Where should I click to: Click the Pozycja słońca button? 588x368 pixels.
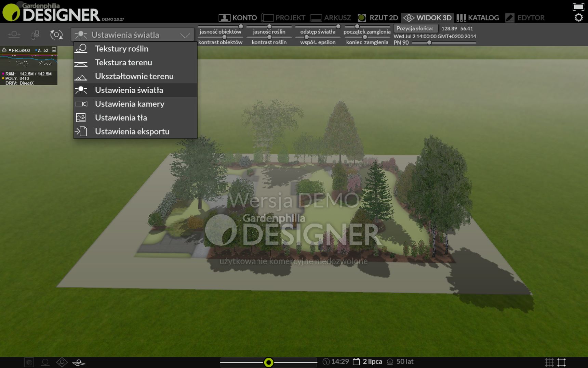[x=416, y=28]
